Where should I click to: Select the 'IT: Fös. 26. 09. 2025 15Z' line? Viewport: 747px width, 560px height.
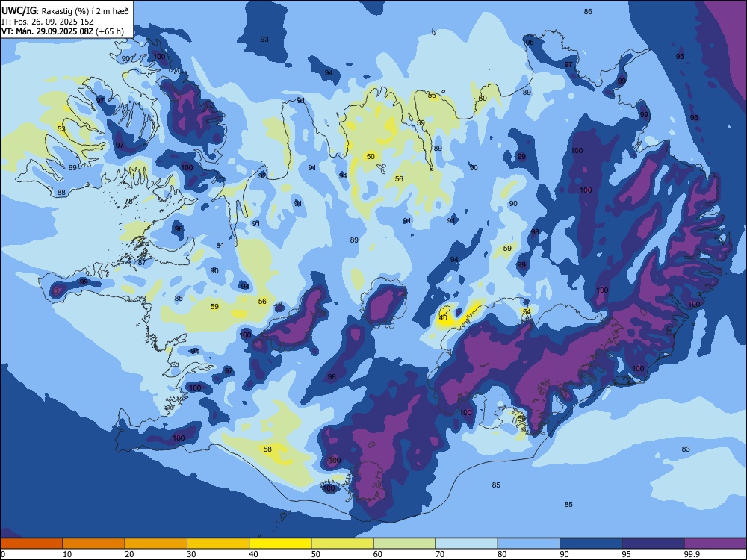tap(48, 22)
